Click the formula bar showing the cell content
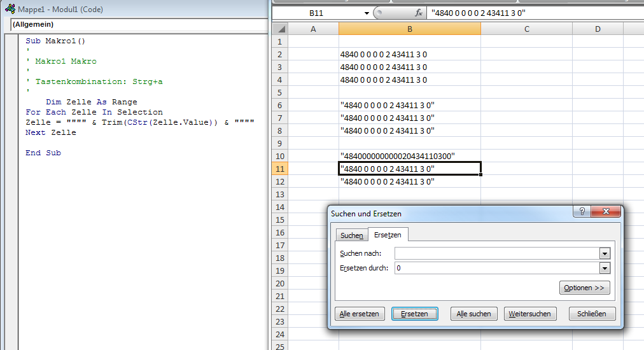 click(x=535, y=13)
